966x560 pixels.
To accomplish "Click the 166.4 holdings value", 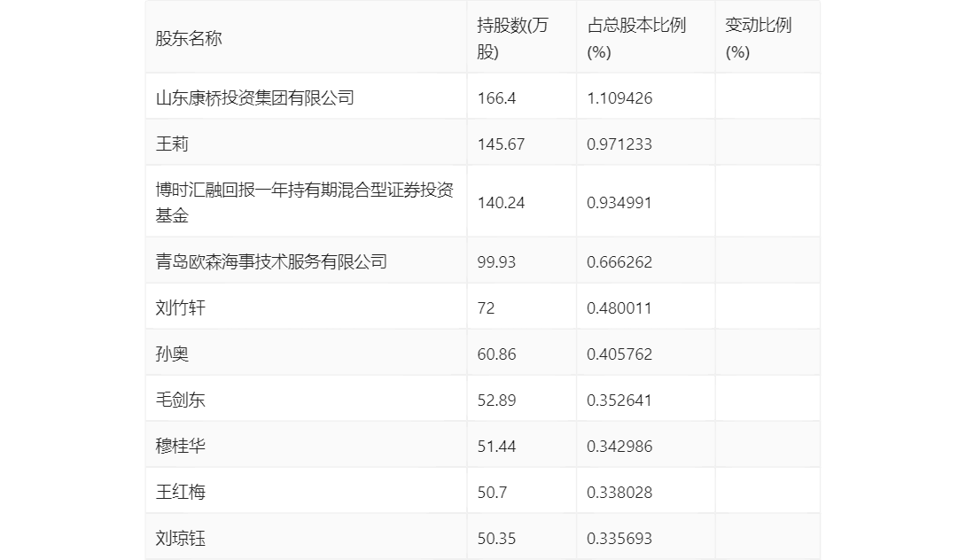I will pos(496,97).
